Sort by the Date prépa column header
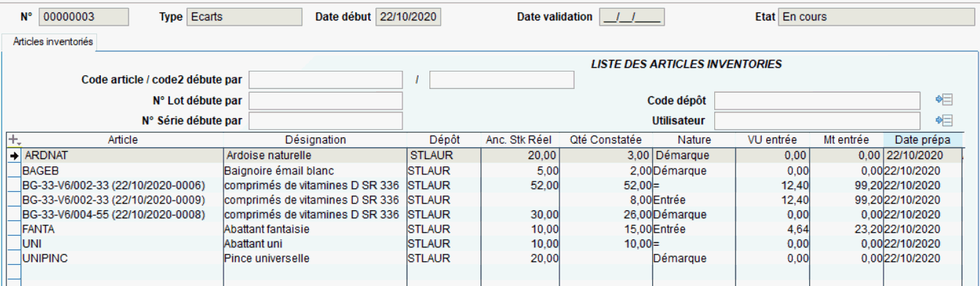The height and width of the screenshot is (286, 980). click(x=923, y=140)
